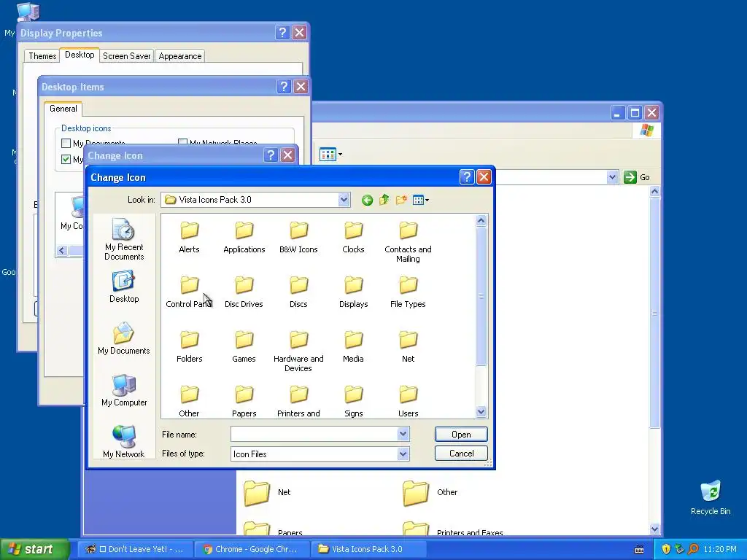Go to My Documents in places bar

(x=124, y=338)
